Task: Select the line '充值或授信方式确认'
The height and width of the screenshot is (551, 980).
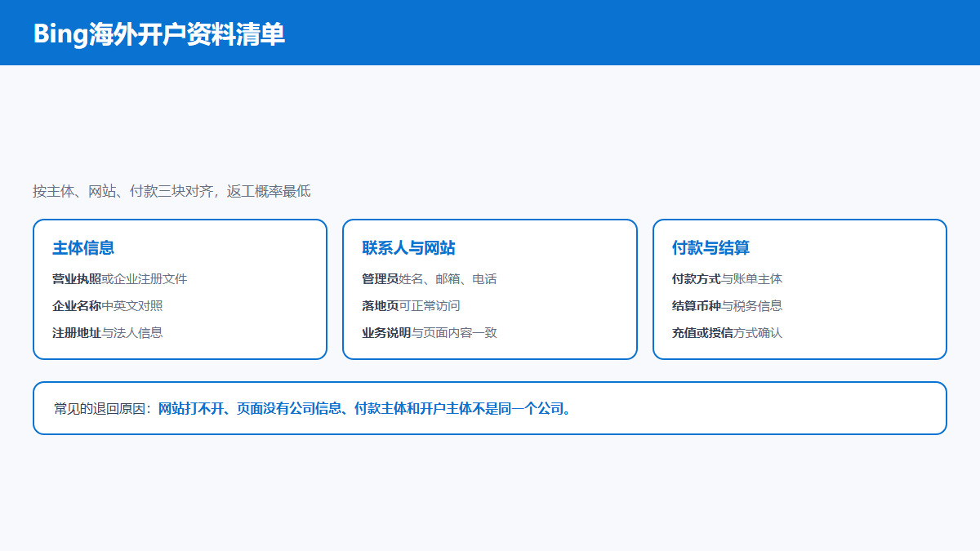Action: (727, 333)
